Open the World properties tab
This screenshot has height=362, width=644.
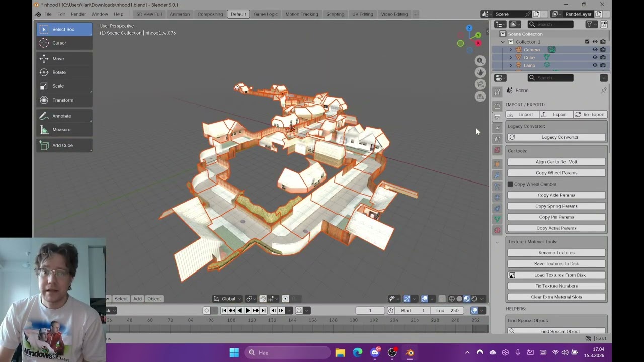click(x=497, y=150)
